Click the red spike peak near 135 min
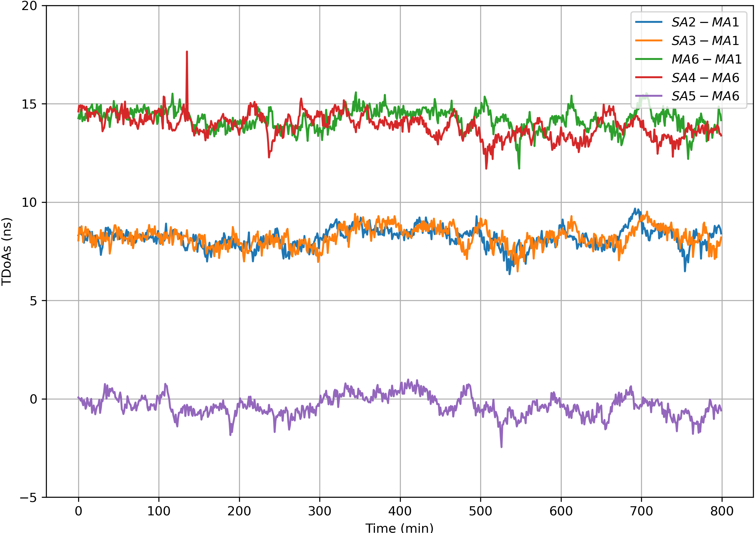756x533 pixels. (x=187, y=52)
